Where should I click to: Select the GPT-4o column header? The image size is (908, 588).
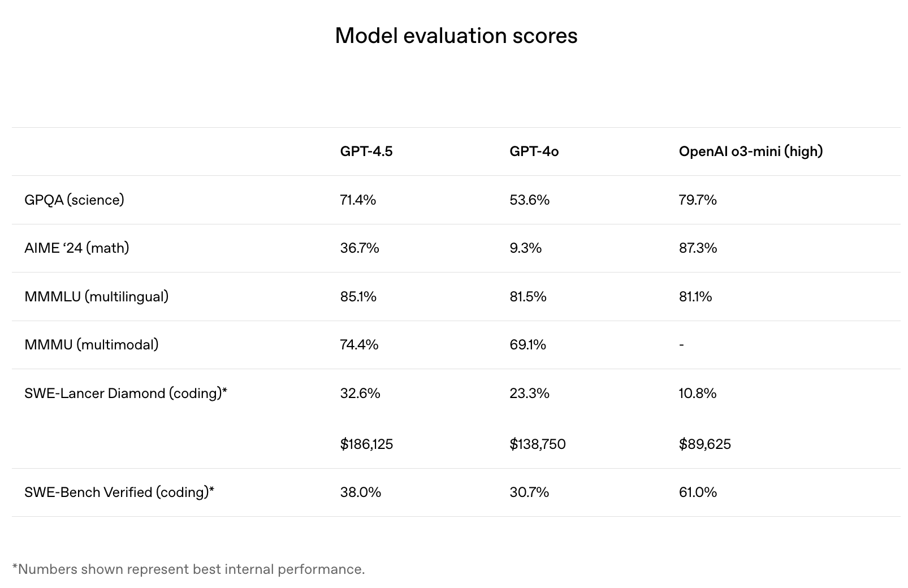point(534,152)
